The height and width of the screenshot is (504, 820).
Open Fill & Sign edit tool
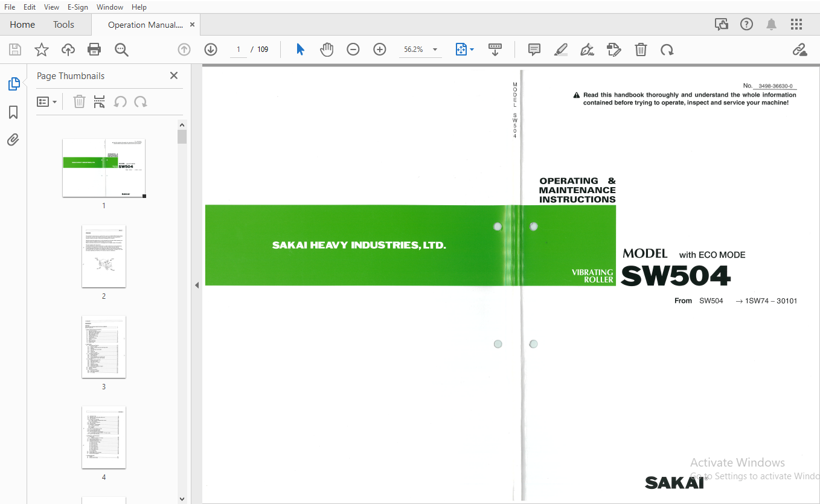(x=614, y=49)
